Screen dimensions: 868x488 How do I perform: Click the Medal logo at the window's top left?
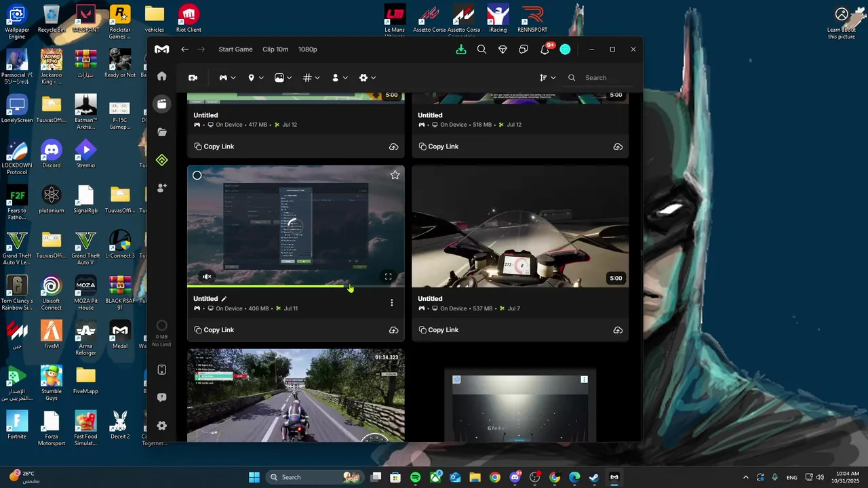click(x=161, y=49)
